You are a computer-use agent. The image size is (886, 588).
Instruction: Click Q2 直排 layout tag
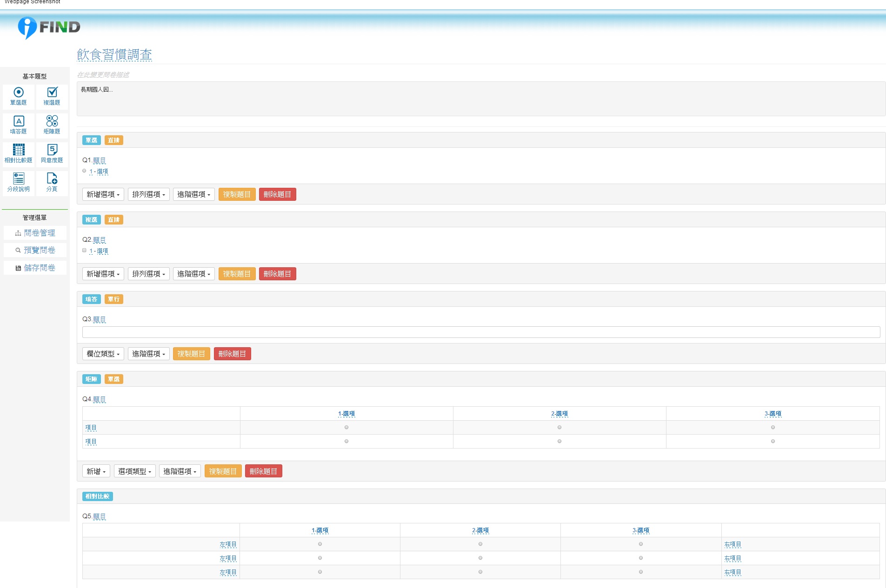[x=114, y=220]
